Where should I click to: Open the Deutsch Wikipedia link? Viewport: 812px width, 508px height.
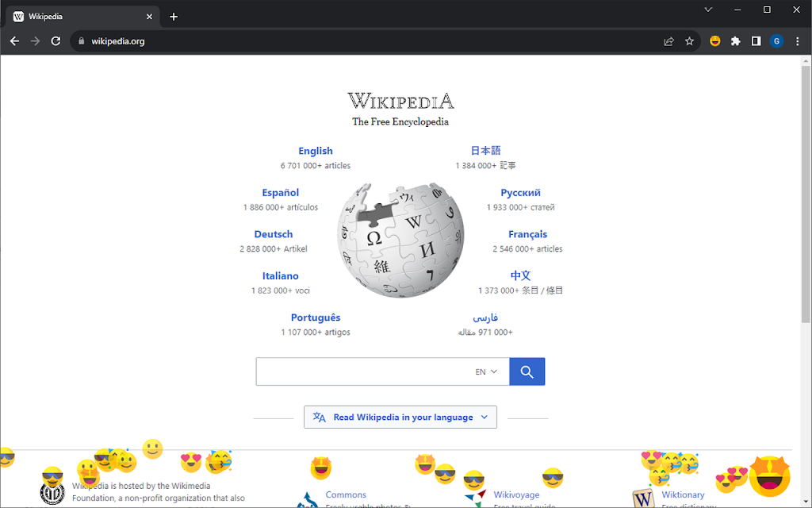(x=274, y=234)
